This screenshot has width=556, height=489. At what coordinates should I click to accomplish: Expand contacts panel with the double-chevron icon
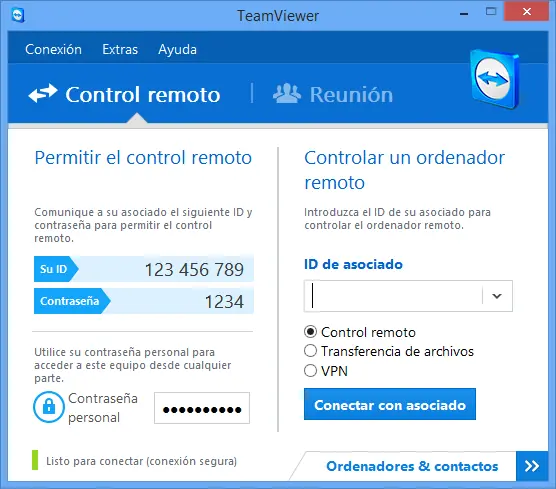532,466
